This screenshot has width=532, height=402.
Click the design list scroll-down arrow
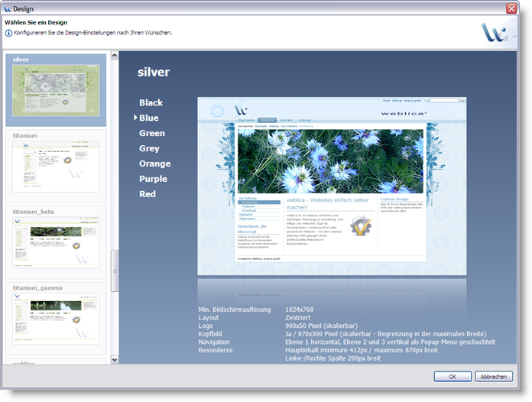[x=115, y=360]
